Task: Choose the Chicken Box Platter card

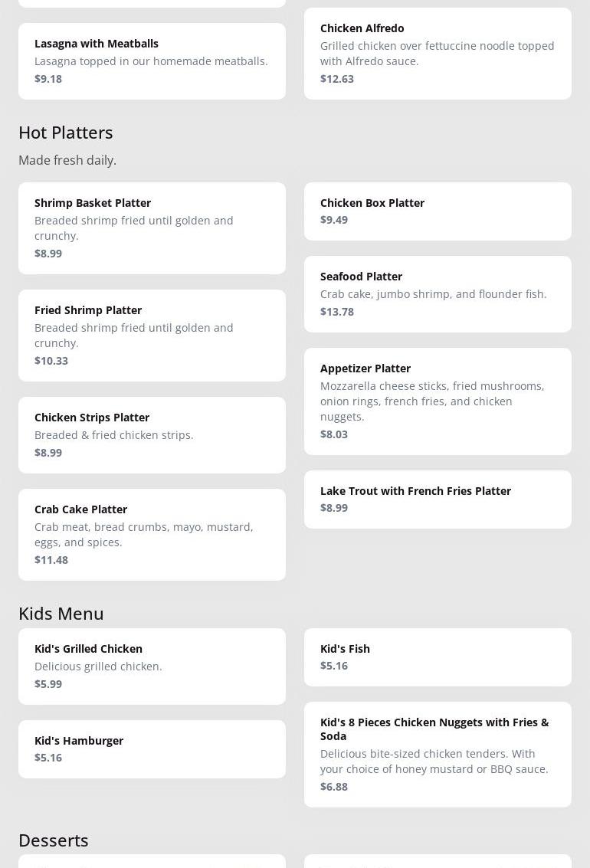Action: pyautogui.click(x=438, y=211)
